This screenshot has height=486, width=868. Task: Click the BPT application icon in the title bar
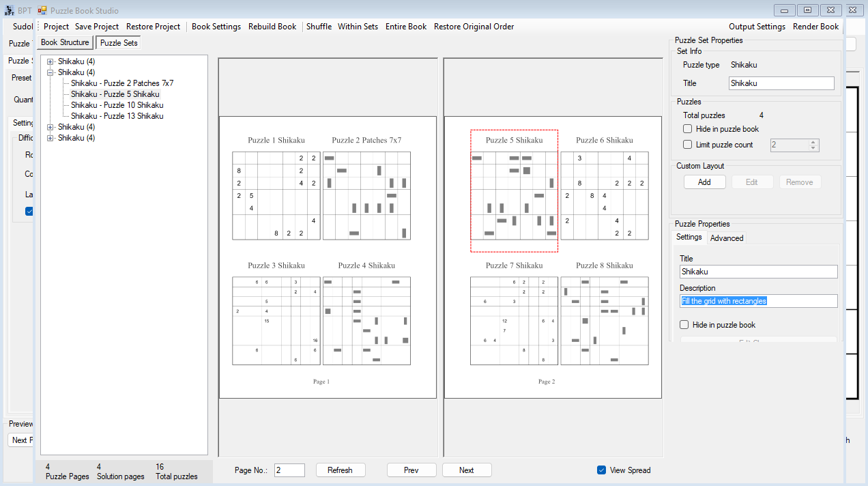pyautogui.click(x=10, y=10)
